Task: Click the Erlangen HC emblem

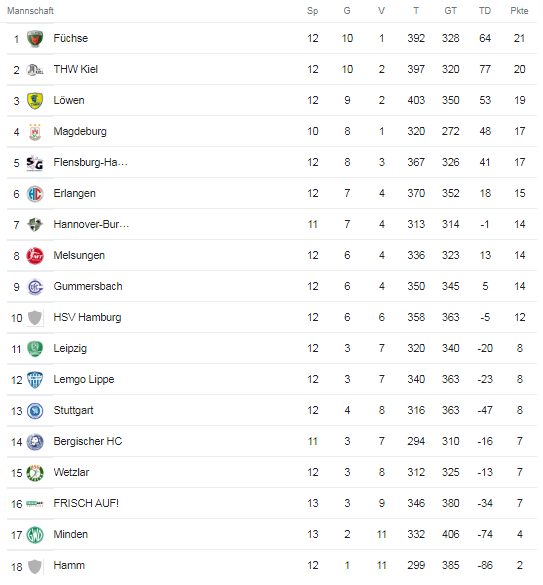Action: tap(35, 194)
